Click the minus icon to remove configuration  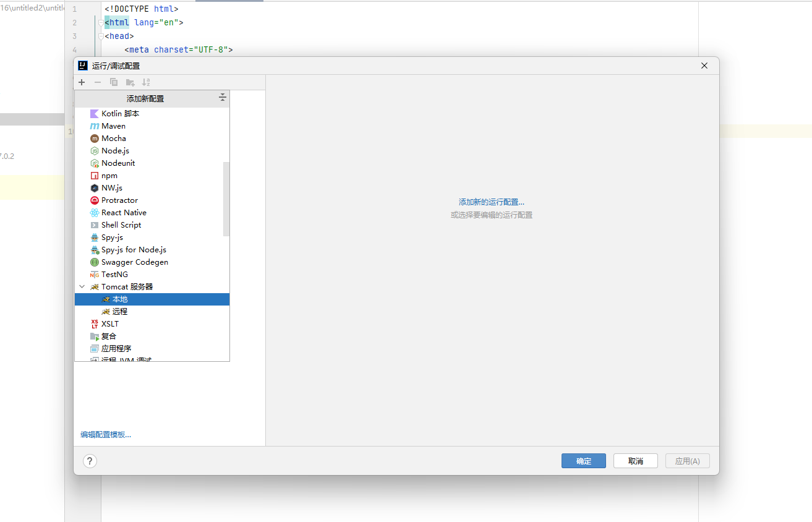[x=97, y=82]
